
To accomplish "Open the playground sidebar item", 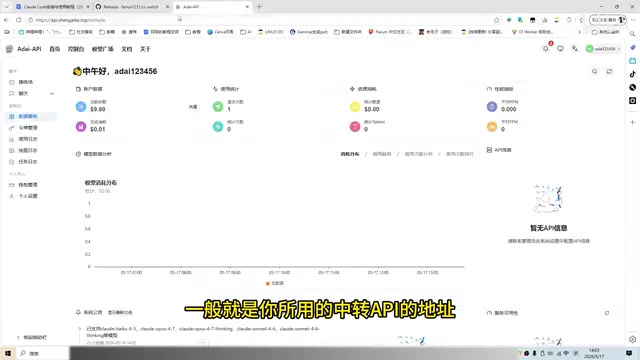I will pos(25,82).
